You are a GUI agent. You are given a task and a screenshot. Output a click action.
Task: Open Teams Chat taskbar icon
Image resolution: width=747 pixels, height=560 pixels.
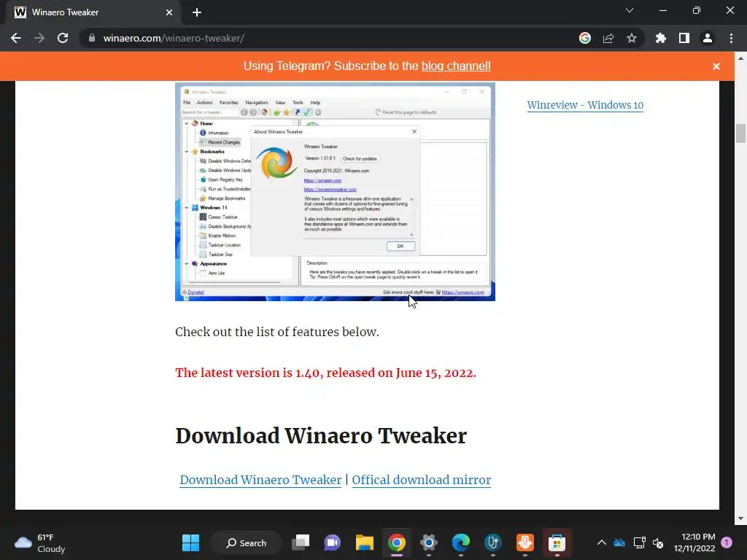coord(332,542)
